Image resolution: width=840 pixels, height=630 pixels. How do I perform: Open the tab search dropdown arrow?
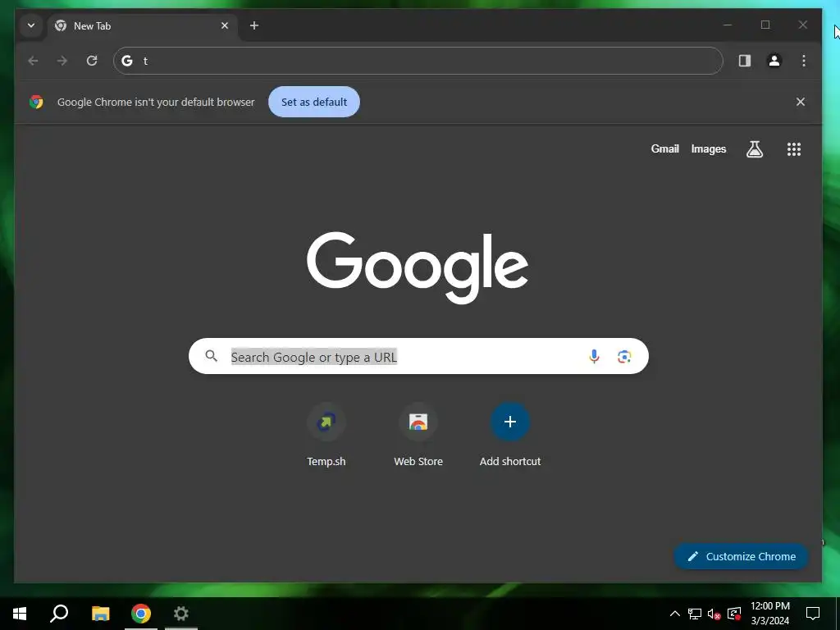pyautogui.click(x=31, y=25)
